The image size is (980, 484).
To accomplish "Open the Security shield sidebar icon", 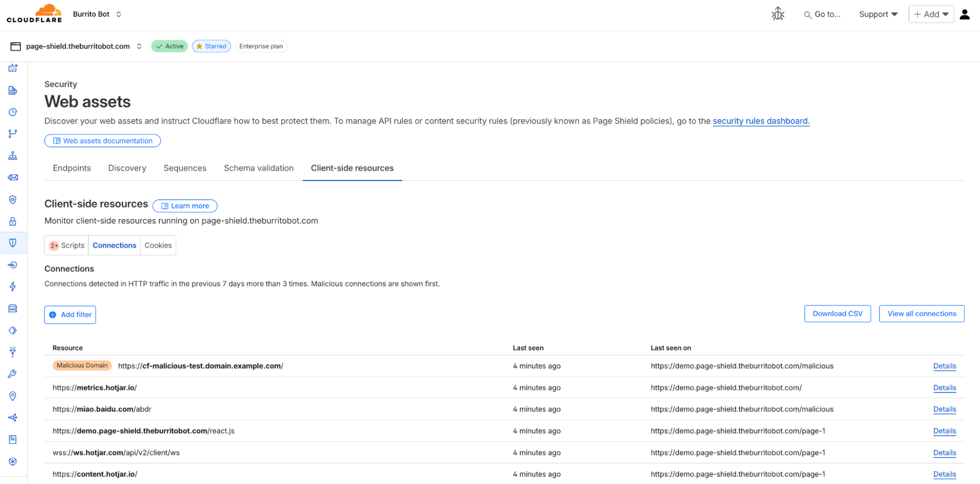I will click(x=13, y=243).
